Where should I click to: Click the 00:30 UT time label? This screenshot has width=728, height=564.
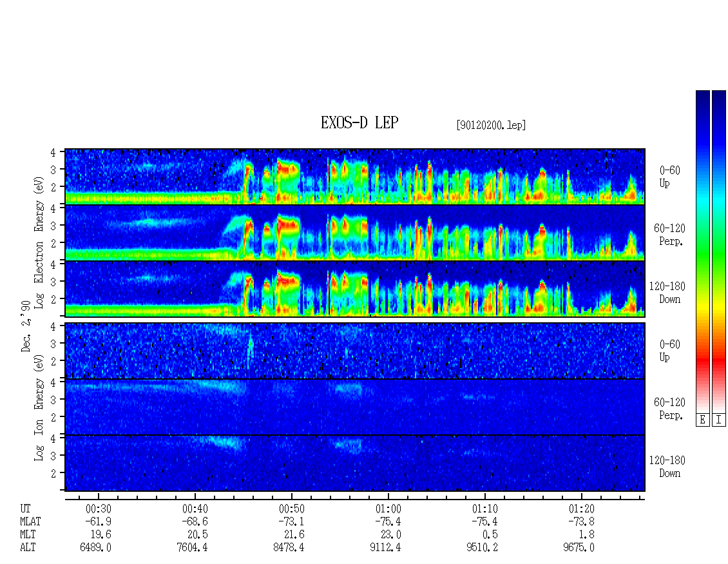click(x=99, y=509)
